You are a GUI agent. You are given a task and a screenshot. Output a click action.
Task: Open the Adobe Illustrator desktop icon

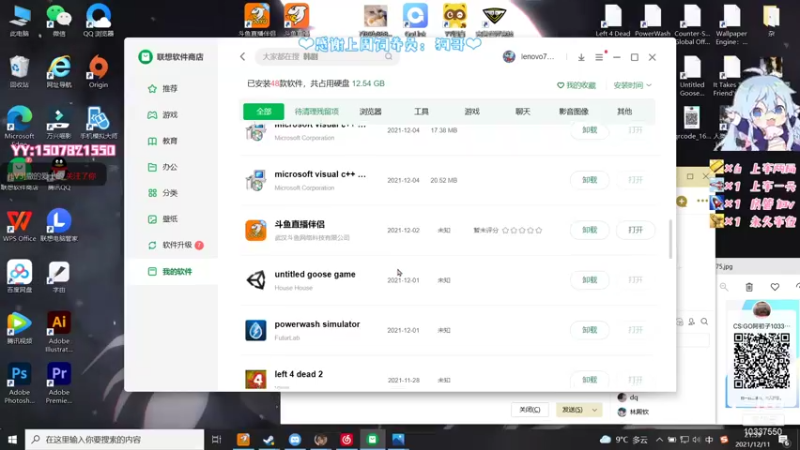tap(59, 332)
